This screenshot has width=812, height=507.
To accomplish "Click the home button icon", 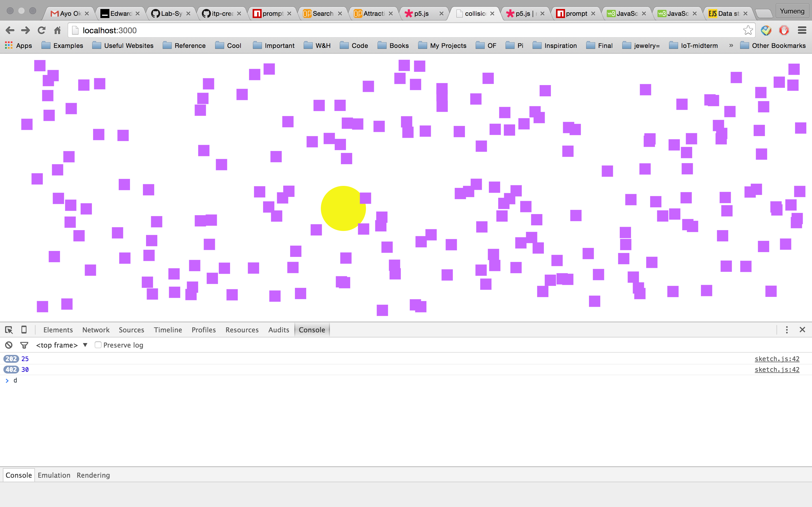I will (x=58, y=30).
